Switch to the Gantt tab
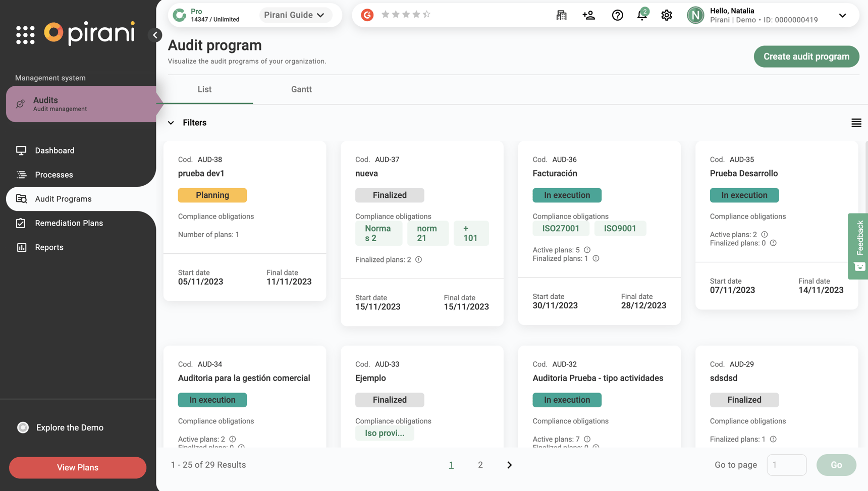 pyautogui.click(x=301, y=89)
